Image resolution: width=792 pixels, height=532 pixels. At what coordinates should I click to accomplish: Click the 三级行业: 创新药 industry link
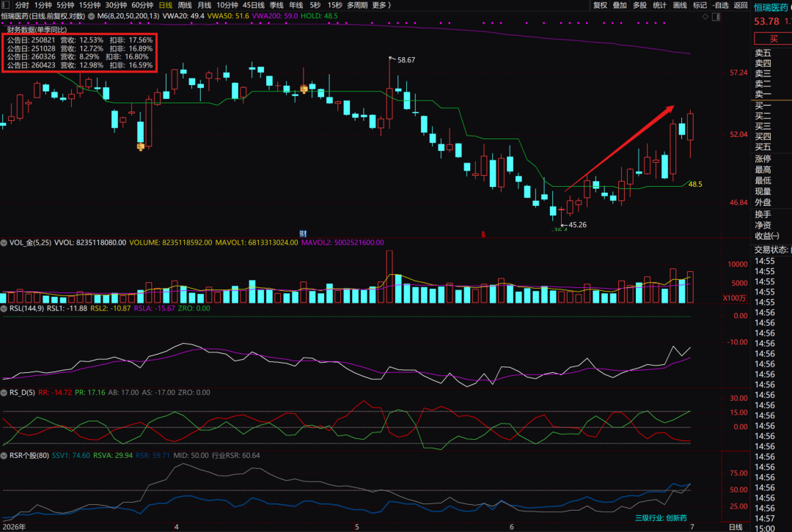(661, 518)
